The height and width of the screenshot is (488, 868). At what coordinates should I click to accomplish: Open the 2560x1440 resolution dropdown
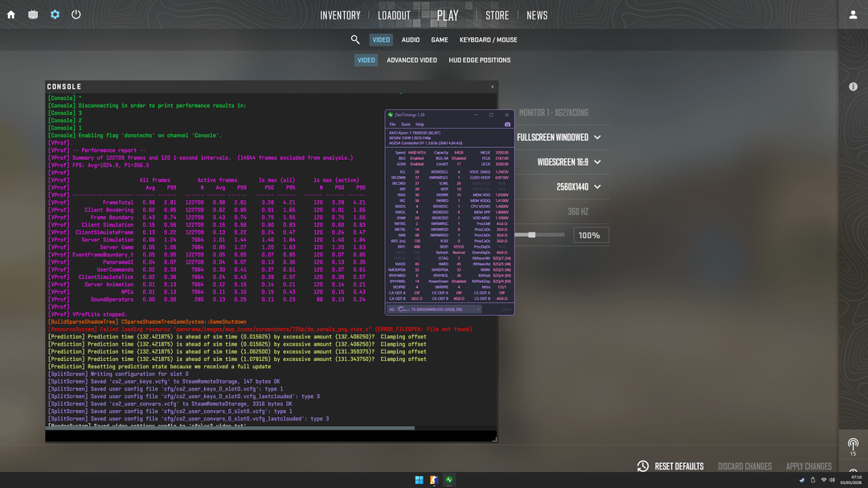click(579, 187)
